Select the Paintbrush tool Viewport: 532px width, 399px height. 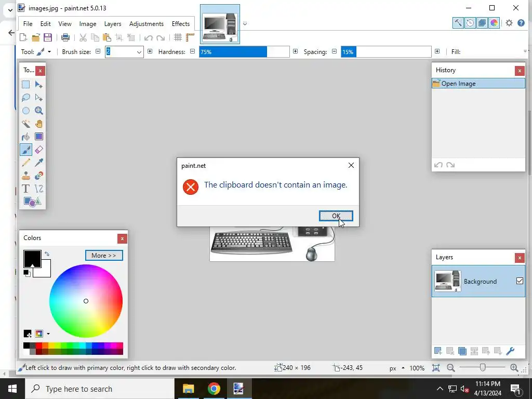tap(26, 150)
